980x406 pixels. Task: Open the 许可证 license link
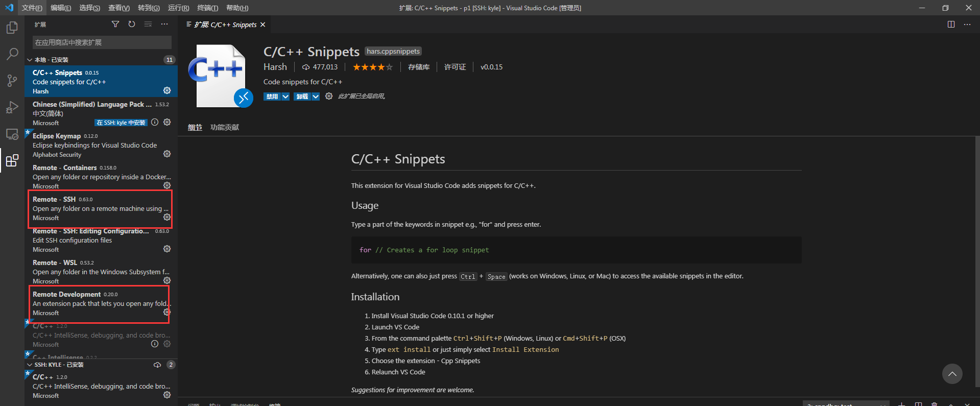coord(455,67)
